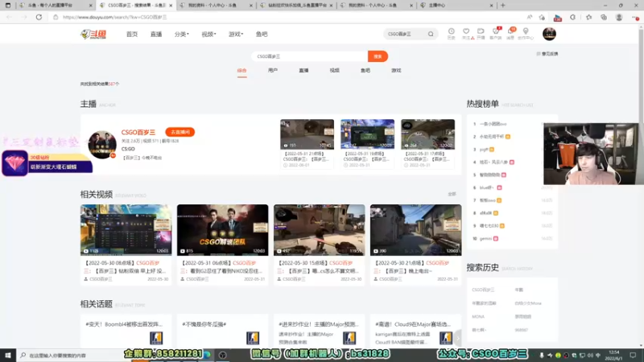Open the messages bubble icon

point(510,33)
